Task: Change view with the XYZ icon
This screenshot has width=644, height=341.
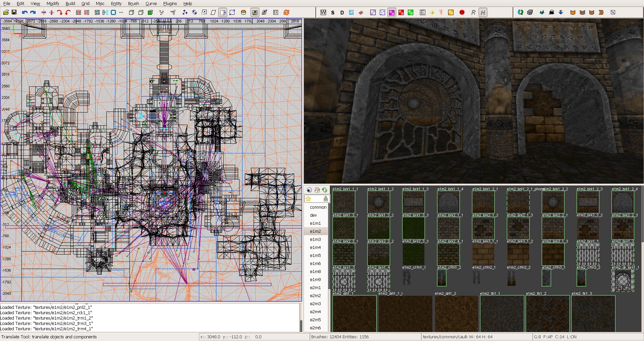Action: [162, 12]
